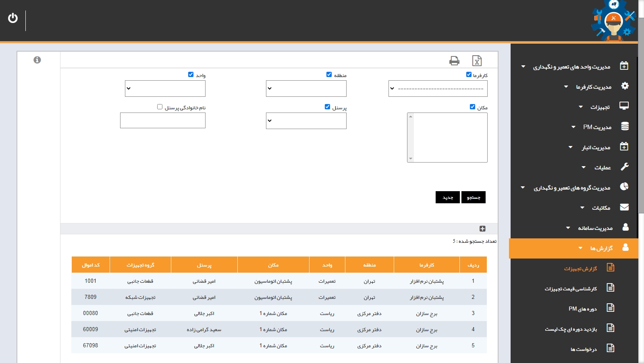Click the wrench icon for عملیات
644x363 pixels.
[x=624, y=167]
